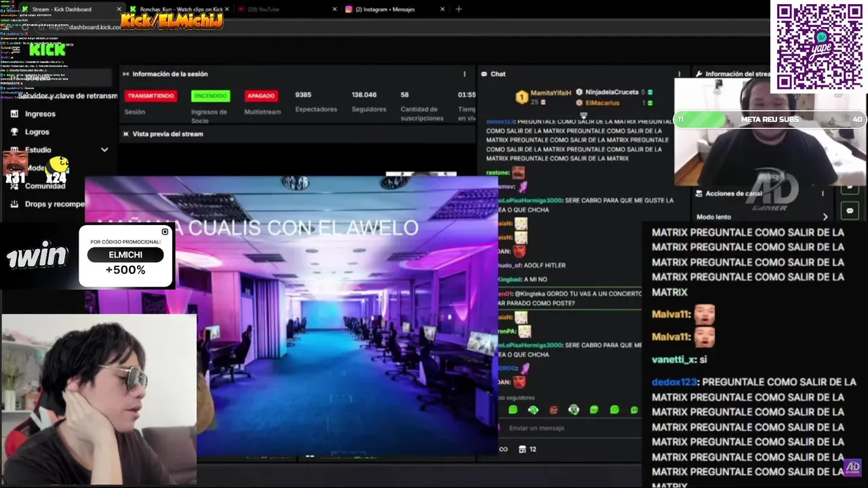Close the Instagram Mensajes tab

click(x=443, y=9)
